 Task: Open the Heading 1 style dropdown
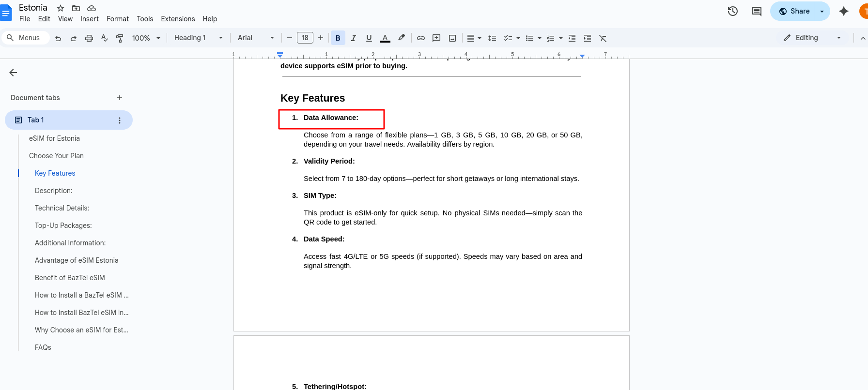click(199, 38)
